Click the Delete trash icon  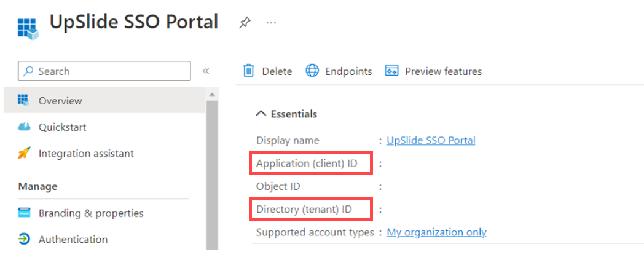tap(248, 71)
